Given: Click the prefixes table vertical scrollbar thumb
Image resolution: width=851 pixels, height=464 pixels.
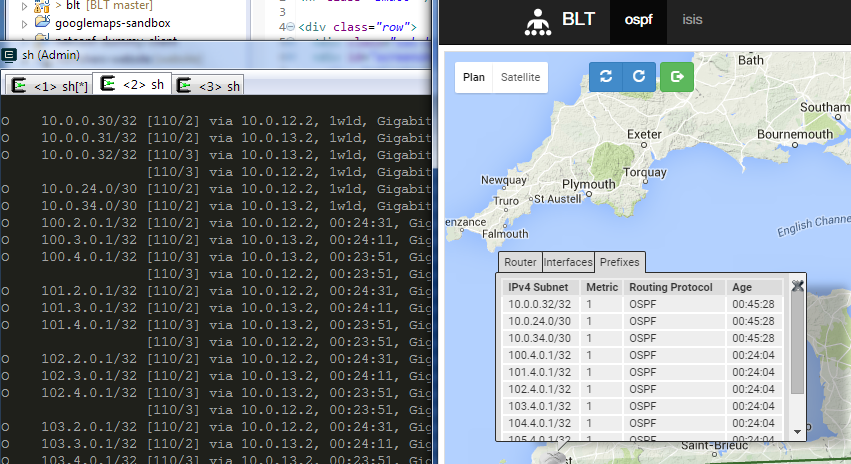Looking at the screenshot, I should pos(797,342).
